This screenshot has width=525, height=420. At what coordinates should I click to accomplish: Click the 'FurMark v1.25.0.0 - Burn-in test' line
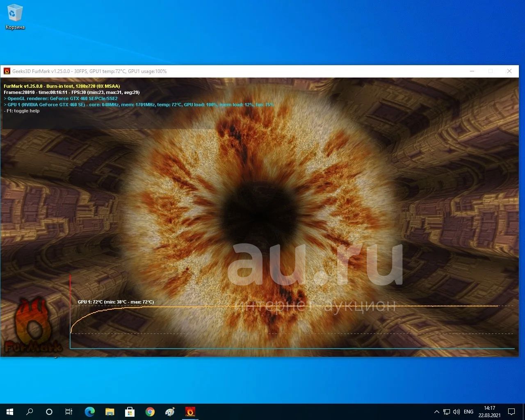point(62,86)
